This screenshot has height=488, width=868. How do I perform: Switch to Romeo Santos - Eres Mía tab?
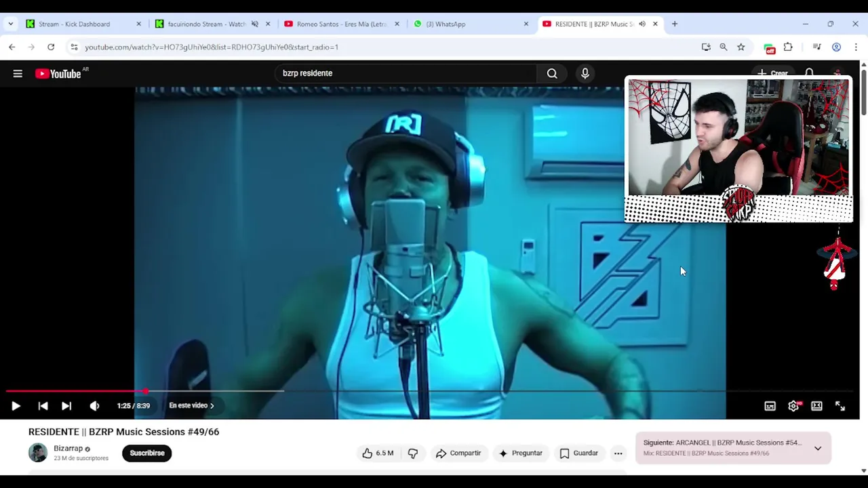342,24
